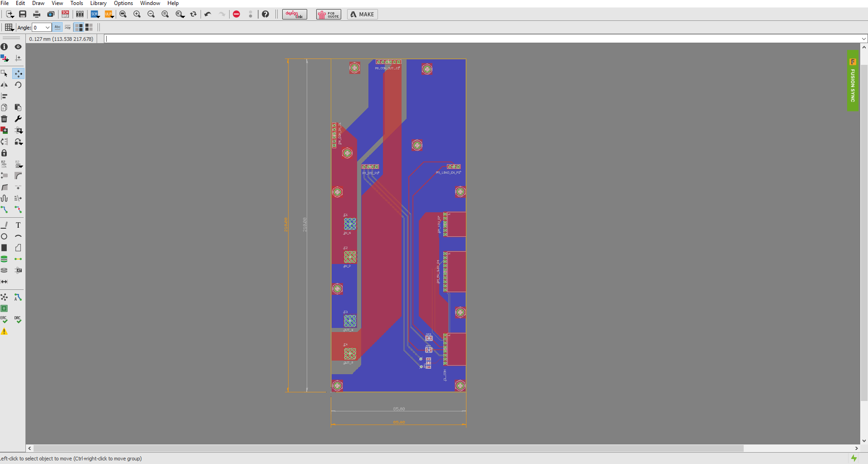Open the Angle dropdown
This screenshot has width=868, height=464.
click(48, 27)
